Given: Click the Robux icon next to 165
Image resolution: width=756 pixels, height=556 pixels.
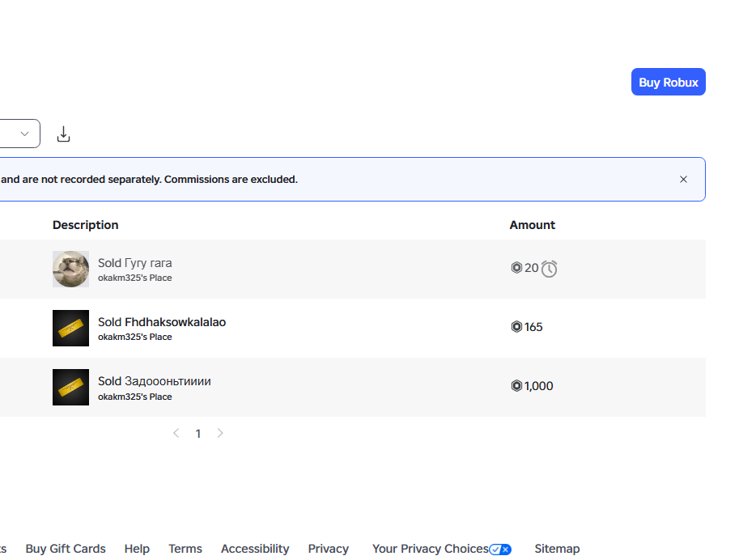Looking at the screenshot, I should 516,327.
